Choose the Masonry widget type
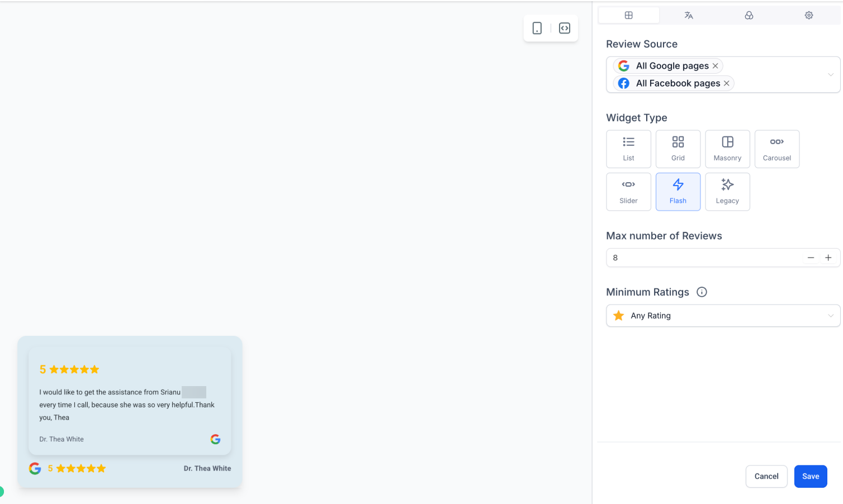Image resolution: width=843 pixels, height=504 pixels. [x=727, y=149]
